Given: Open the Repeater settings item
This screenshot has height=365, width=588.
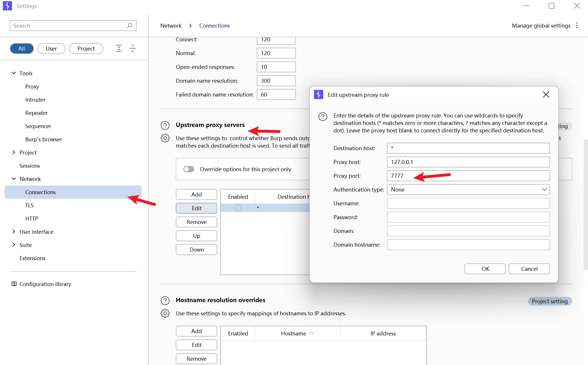Looking at the screenshot, I should coord(36,113).
